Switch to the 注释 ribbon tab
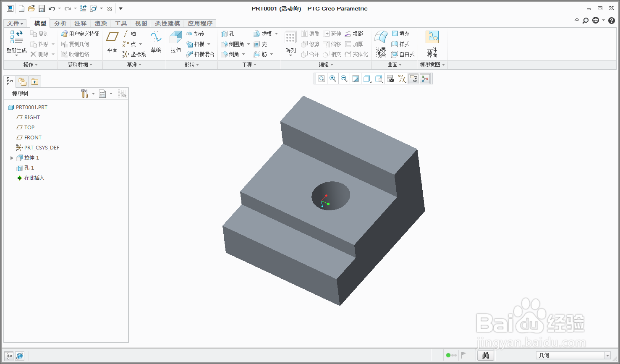620x364 pixels. click(81, 23)
